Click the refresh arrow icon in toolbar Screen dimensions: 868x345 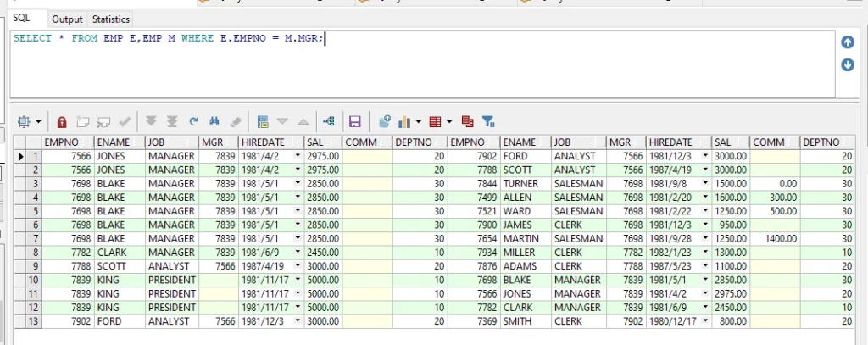(193, 121)
